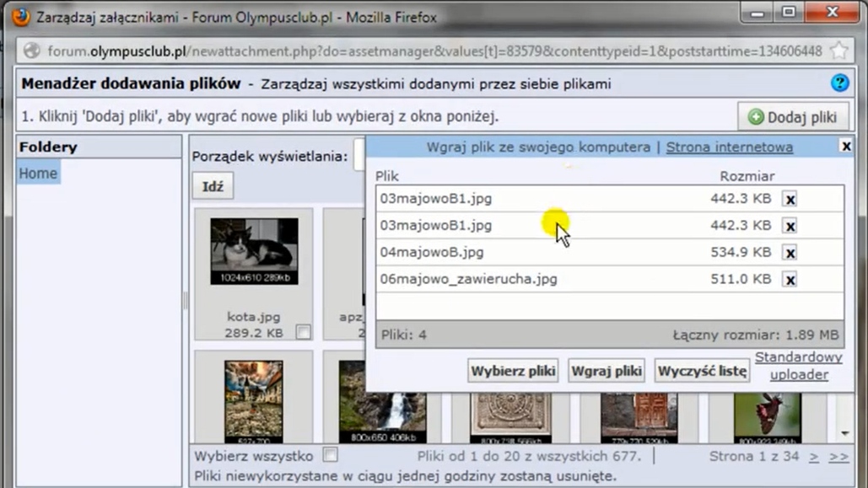Remove 04majowoB.jpg from upload list
This screenshot has height=488, width=868.
[x=790, y=253]
